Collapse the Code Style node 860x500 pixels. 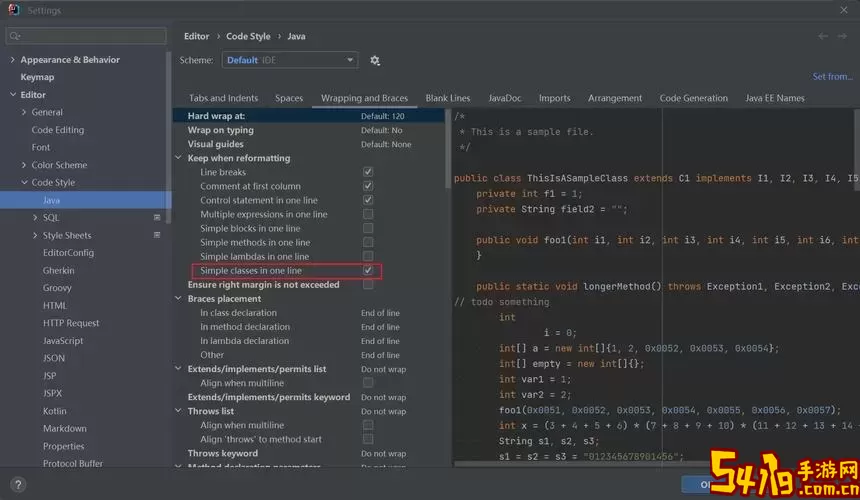click(24, 182)
